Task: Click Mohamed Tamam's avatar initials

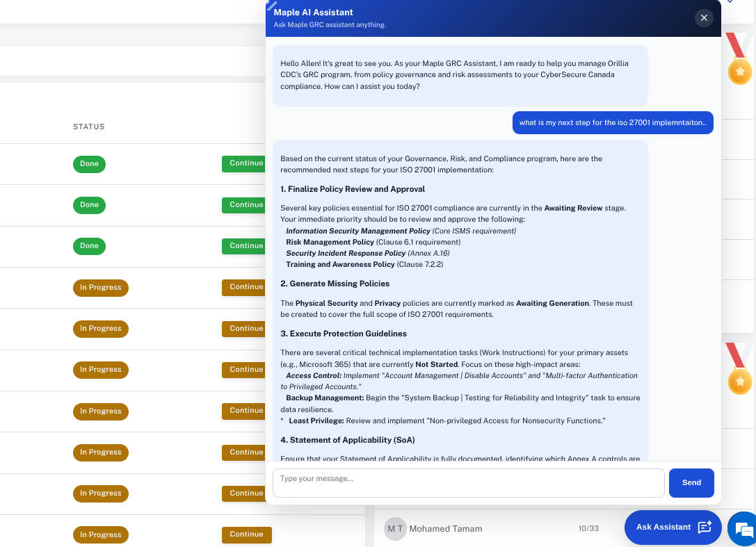Action: click(395, 528)
